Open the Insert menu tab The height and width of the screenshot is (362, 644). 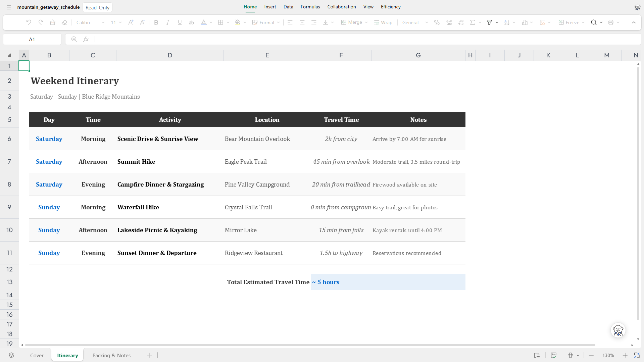270,7
